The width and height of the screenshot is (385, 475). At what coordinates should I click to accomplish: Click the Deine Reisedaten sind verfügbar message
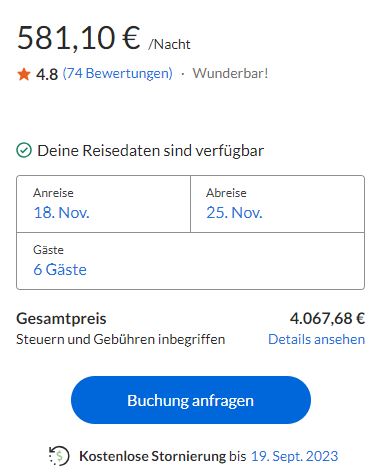coord(151,151)
